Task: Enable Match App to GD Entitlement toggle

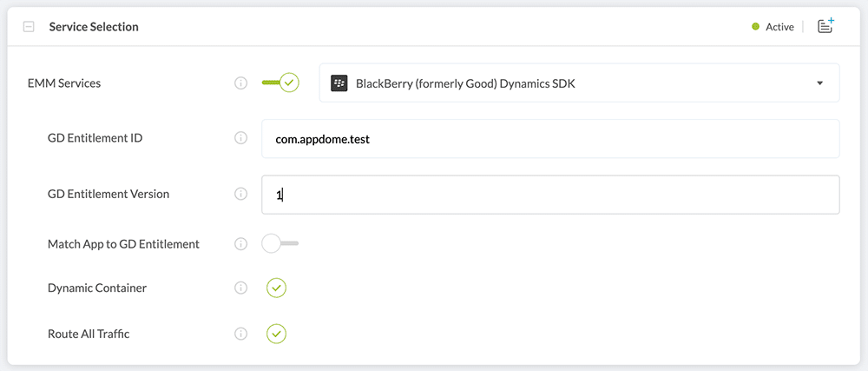Action: [279, 244]
